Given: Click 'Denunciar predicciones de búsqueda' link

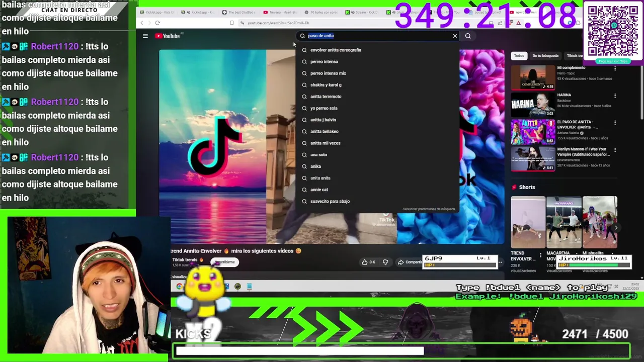Looking at the screenshot, I should [429, 209].
